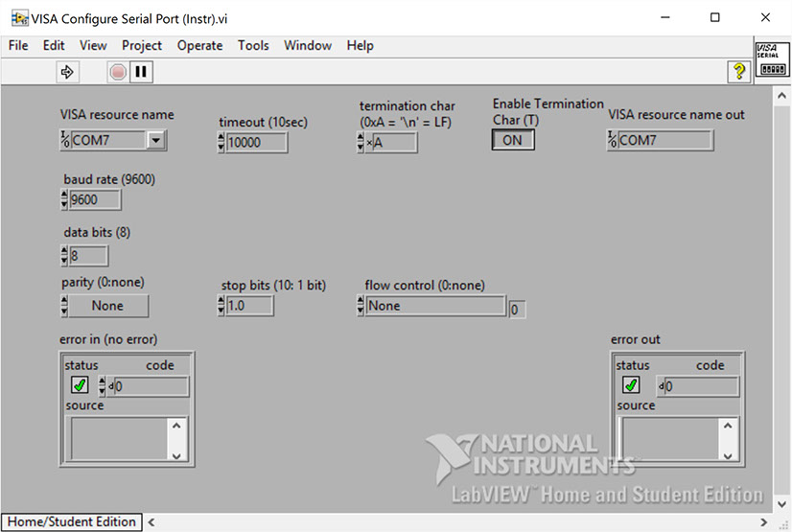Click the horizontal scrollbar left arrow

(x=151, y=521)
